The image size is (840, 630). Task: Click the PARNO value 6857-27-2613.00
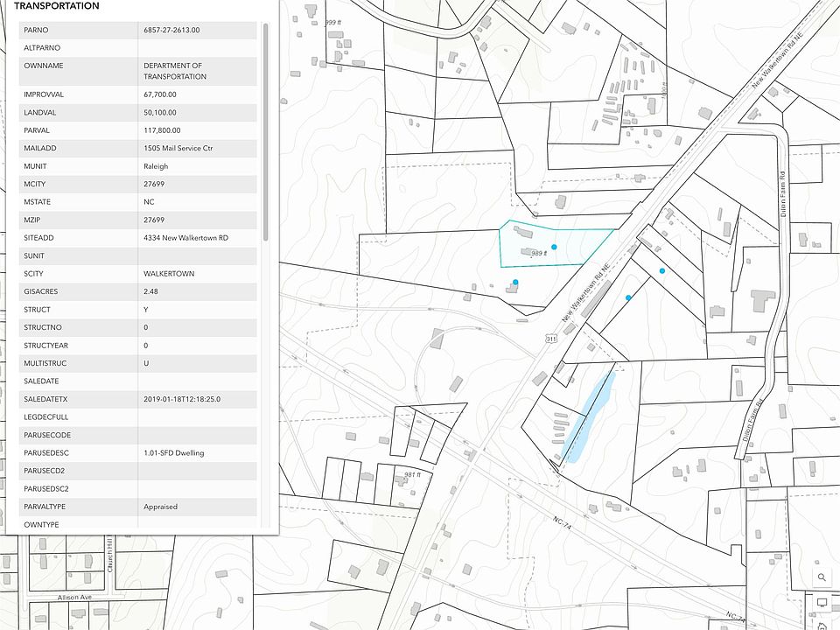pos(171,30)
